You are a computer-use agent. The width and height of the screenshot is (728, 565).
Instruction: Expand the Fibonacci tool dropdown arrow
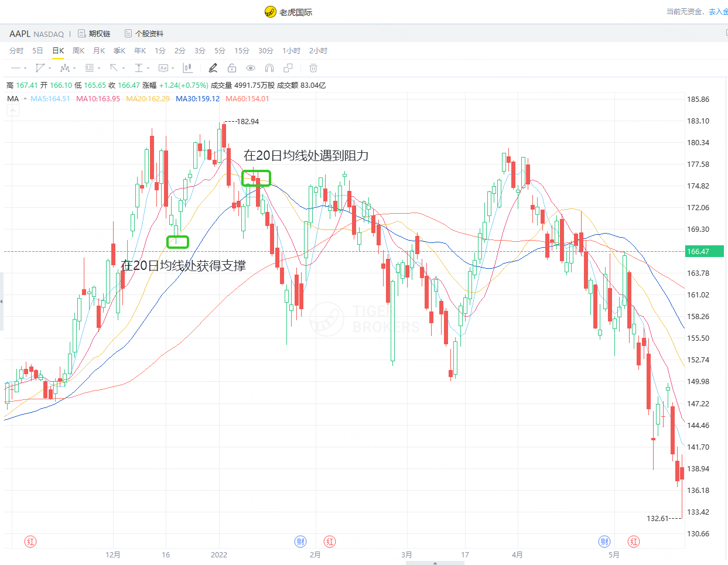click(x=99, y=69)
